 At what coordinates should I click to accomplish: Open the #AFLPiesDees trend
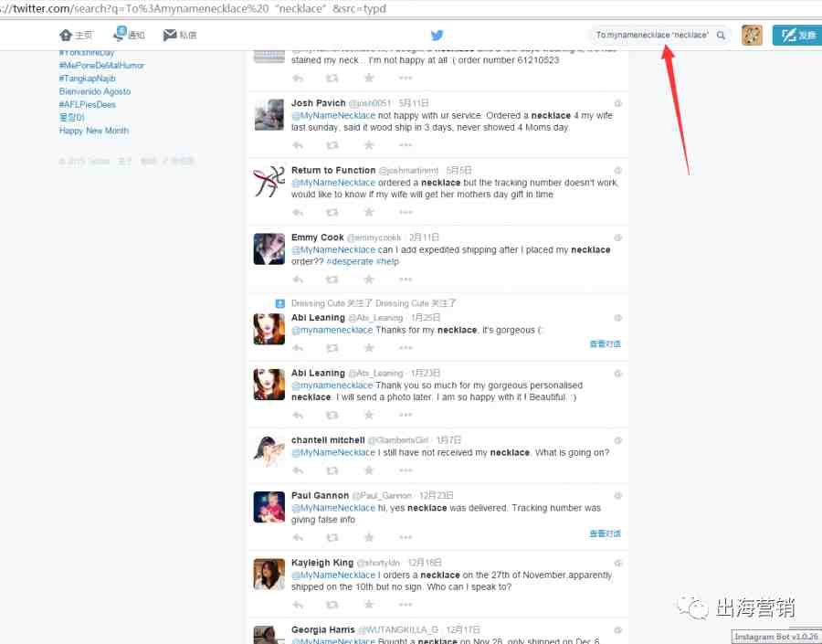tap(88, 104)
